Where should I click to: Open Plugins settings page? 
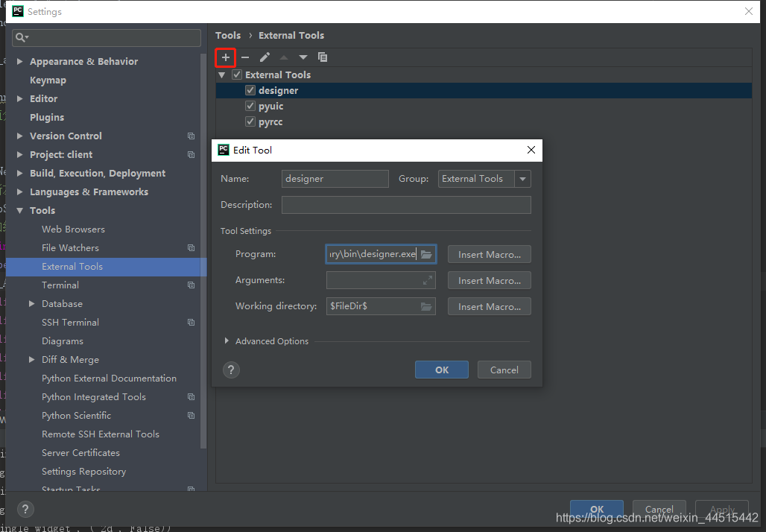pos(47,117)
